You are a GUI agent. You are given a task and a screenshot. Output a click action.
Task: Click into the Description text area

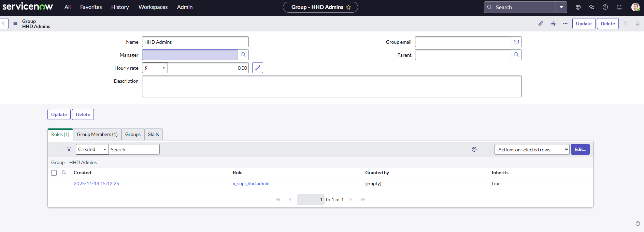pos(332,86)
